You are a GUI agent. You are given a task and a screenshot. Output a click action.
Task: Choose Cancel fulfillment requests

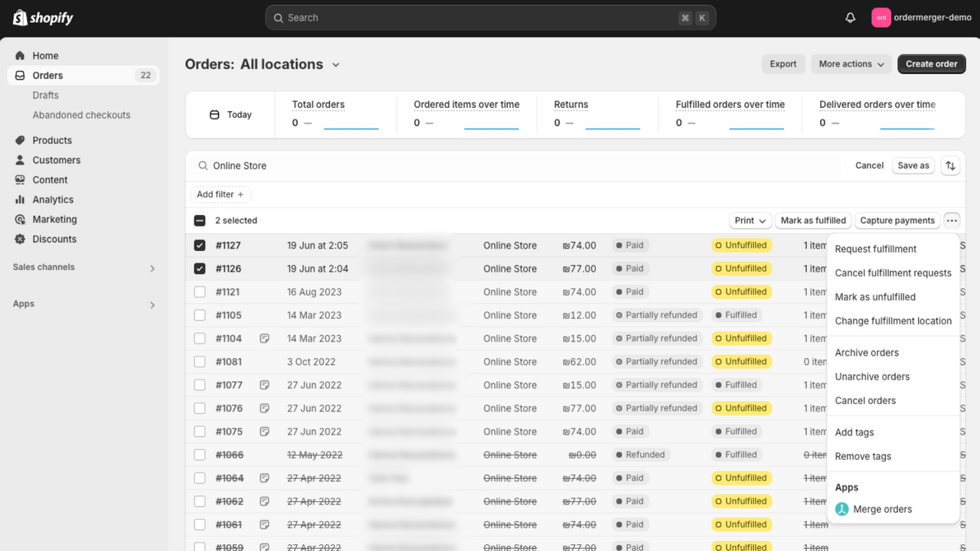point(893,273)
